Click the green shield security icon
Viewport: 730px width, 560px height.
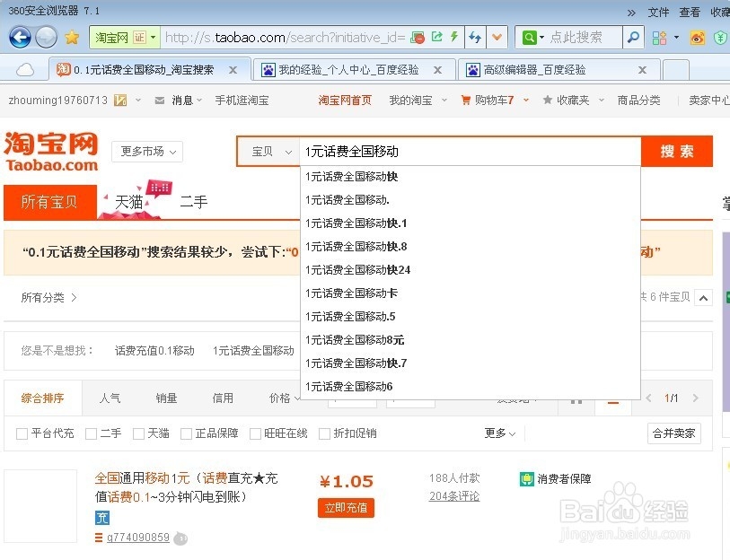click(x=720, y=38)
